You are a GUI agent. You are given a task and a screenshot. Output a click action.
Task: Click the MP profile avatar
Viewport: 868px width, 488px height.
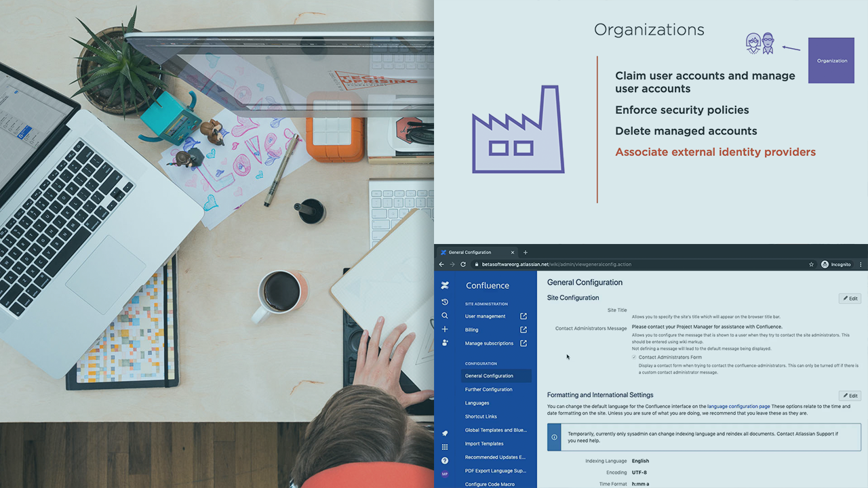445,474
